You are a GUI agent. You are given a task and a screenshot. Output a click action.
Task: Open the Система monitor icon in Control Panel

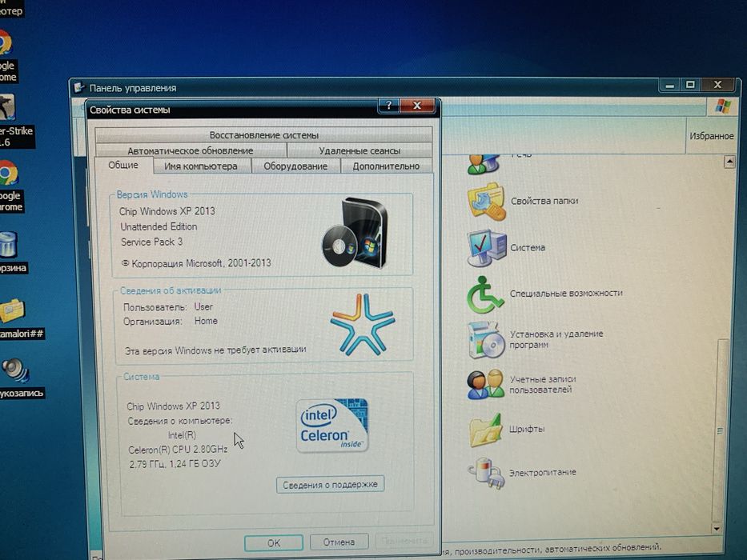point(487,248)
